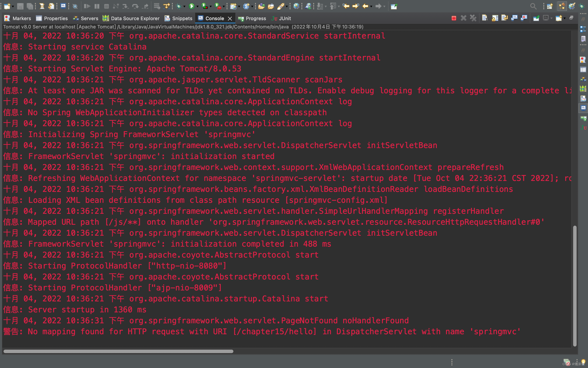This screenshot has height=368, width=588.
Task: Click the Open Type icon
Action: coord(261,6)
